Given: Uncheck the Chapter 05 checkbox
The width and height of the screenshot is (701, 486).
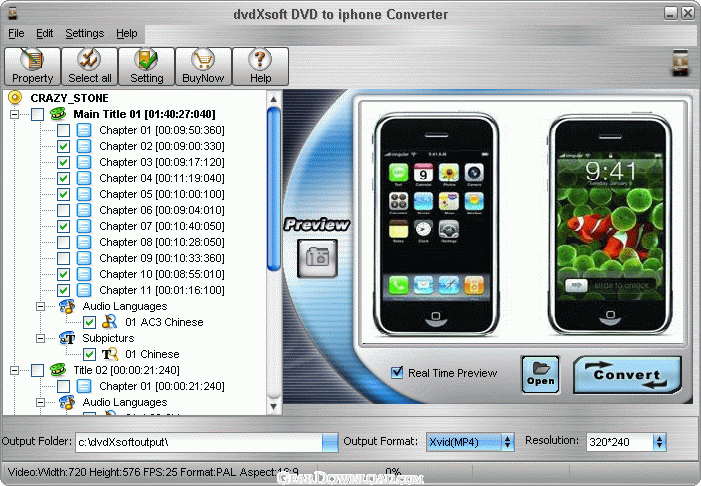Looking at the screenshot, I should tap(63, 194).
